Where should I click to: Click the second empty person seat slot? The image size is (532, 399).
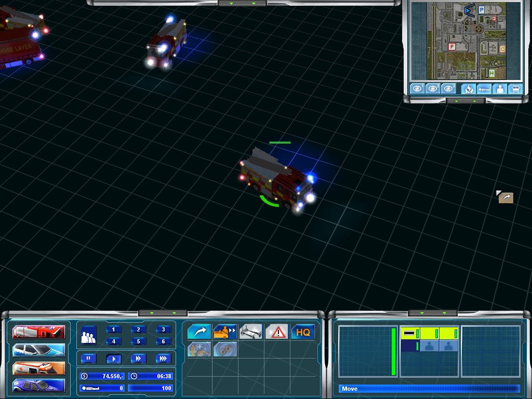[x=449, y=345]
